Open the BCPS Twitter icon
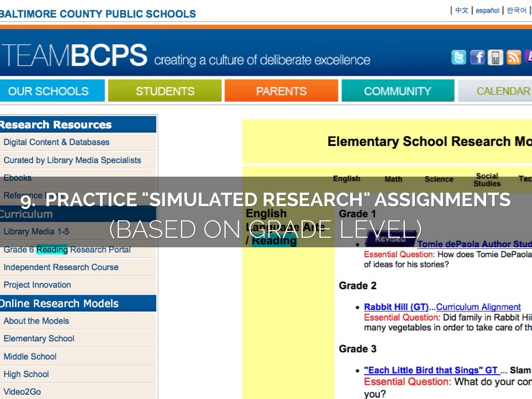Image resolution: width=532 pixels, height=399 pixels. (459, 57)
